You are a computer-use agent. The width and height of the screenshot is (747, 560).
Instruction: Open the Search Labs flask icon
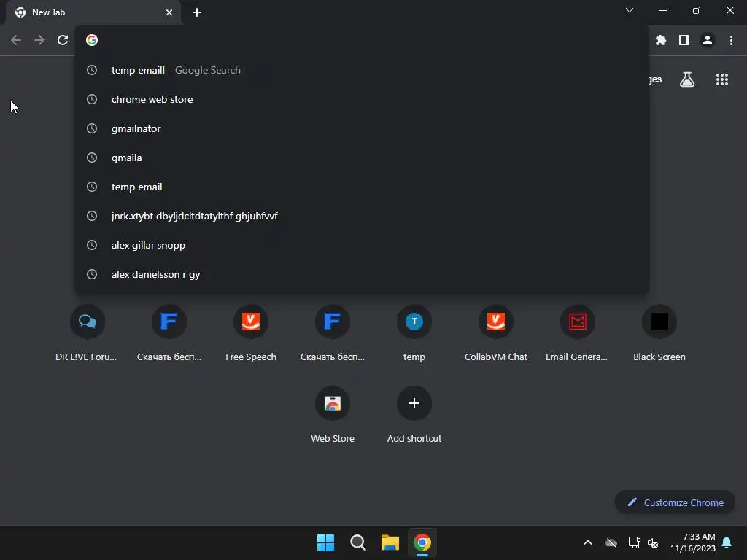click(687, 79)
